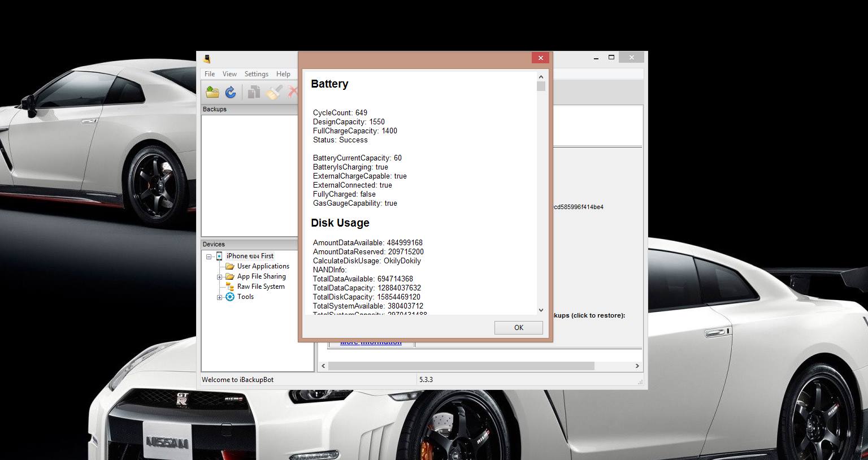Screen dimensions: 868x460
Task: Click the blue gear Tools icon
Action: point(230,297)
